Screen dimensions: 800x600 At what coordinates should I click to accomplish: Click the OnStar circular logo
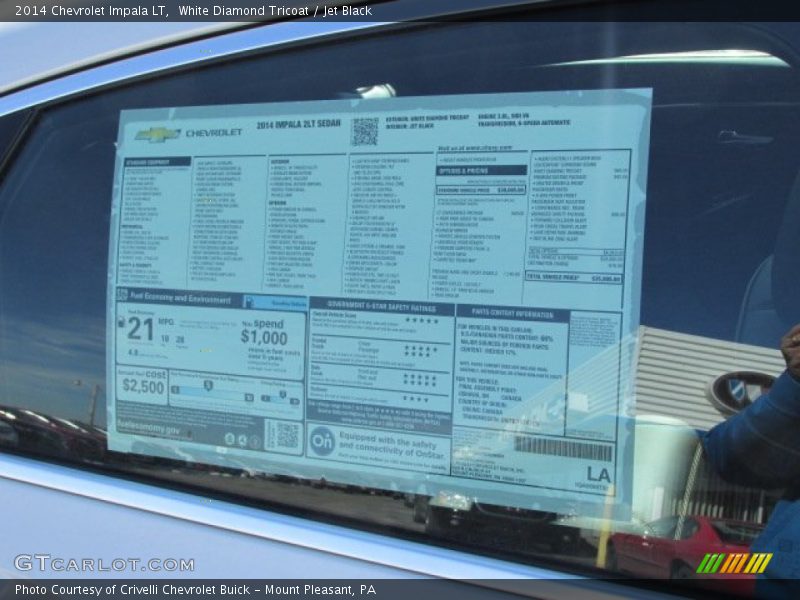321,441
